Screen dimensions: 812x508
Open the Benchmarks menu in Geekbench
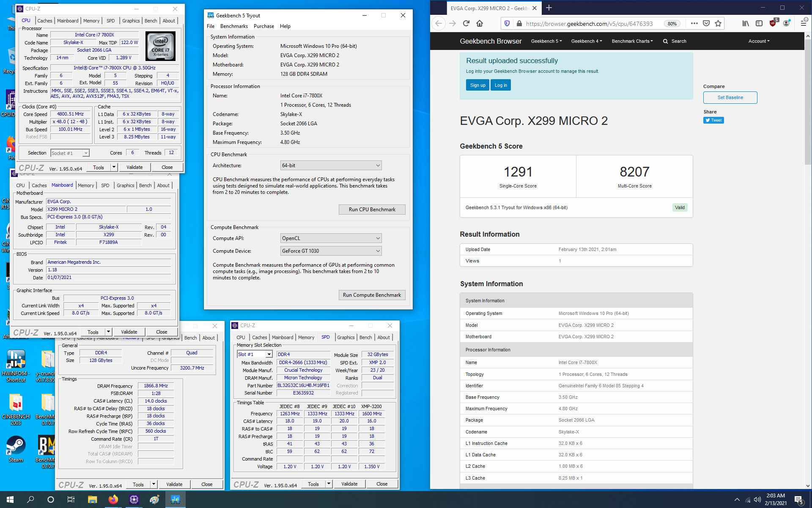[x=234, y=26]
